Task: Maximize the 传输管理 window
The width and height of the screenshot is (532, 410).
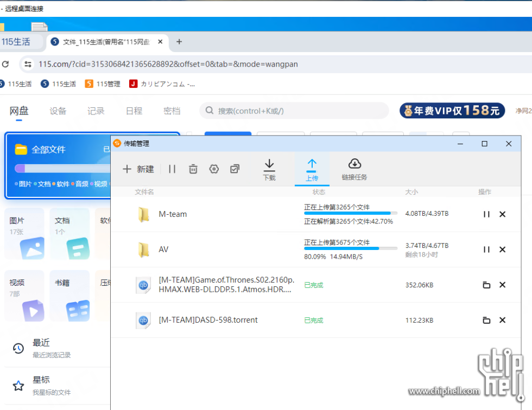Action: (x=484, y=144)
